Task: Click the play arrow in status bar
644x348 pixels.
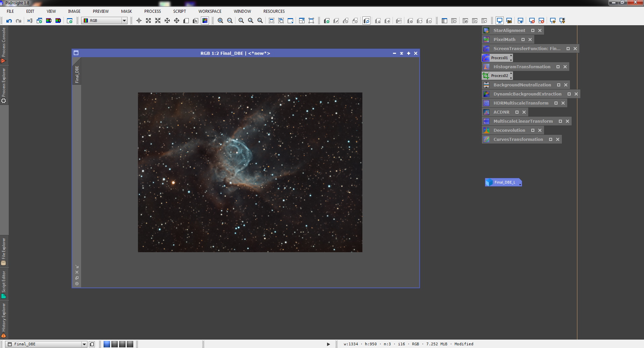Action: coord(328,344)
